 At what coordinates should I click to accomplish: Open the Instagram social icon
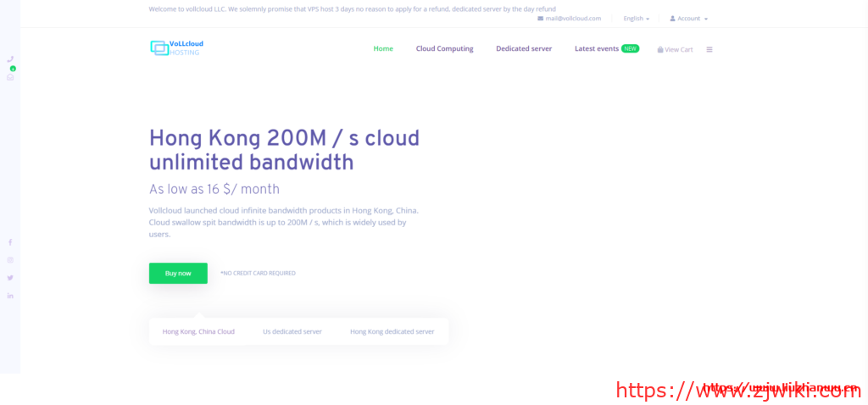(x=10, y=260)
